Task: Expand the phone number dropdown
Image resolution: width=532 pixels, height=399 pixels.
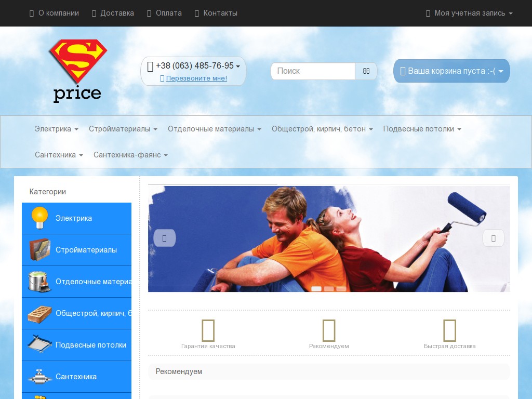Action: click(198, 66)
